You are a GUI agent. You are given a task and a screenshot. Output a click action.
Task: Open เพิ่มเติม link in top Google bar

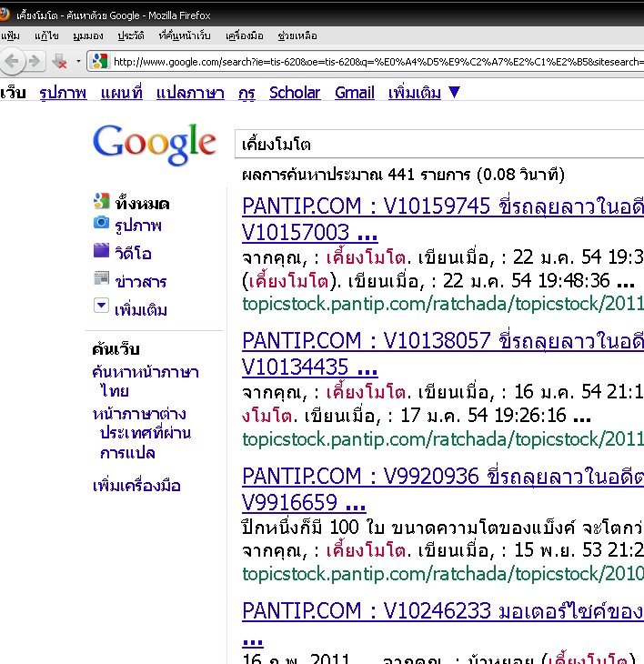click(415, 93)
